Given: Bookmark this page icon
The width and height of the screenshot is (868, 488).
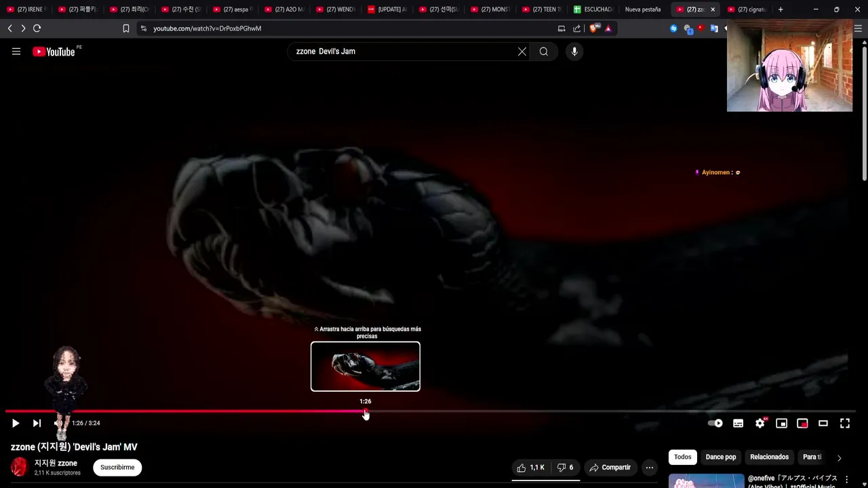Looking at the screenshot, I should [125, 28].
